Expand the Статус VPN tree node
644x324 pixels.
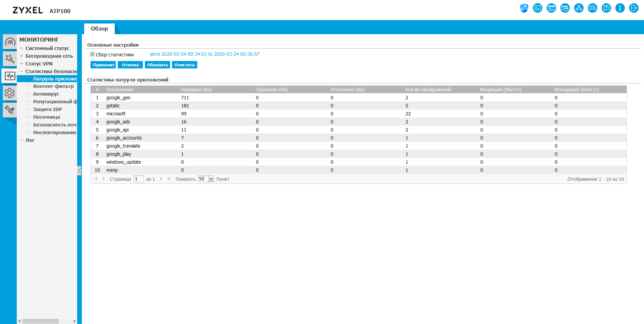[x=21, y=64]
